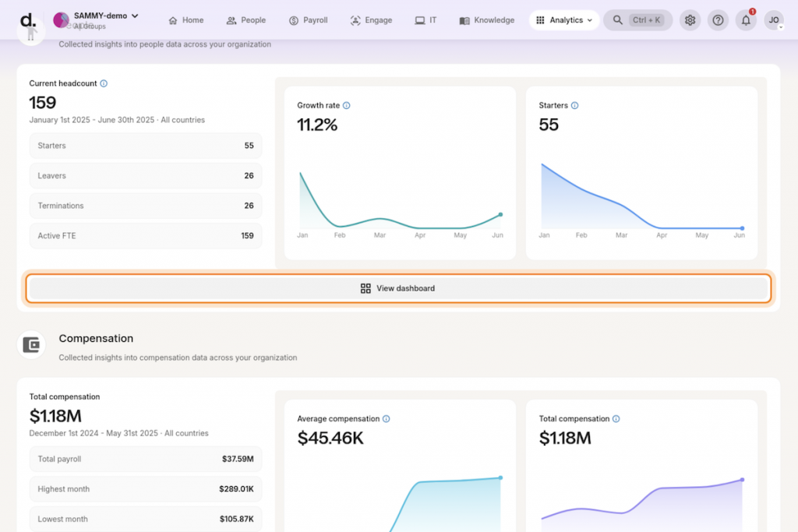Open the Average compensation info icon
This screenshot has width=798, height=532.
click(x=387, y=418)
